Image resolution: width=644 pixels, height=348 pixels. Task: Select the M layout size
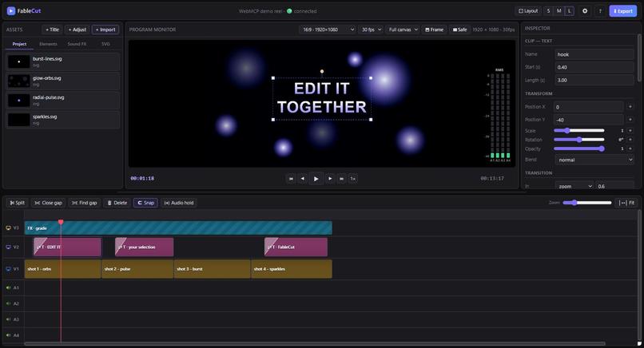click(559, 11)
